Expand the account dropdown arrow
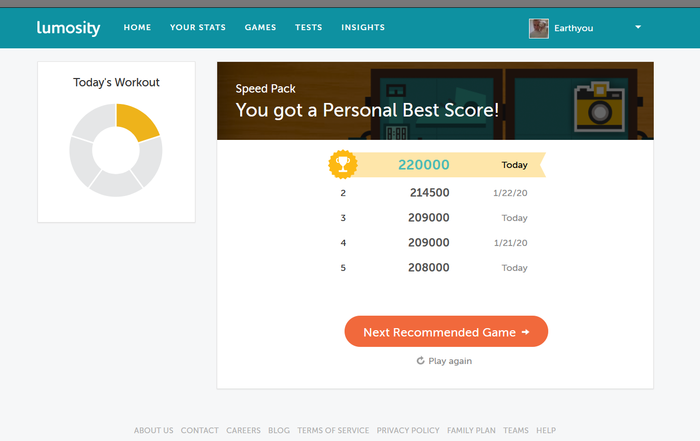The height and width of the screenshot is (441, 700). click(x=638, y=27)
